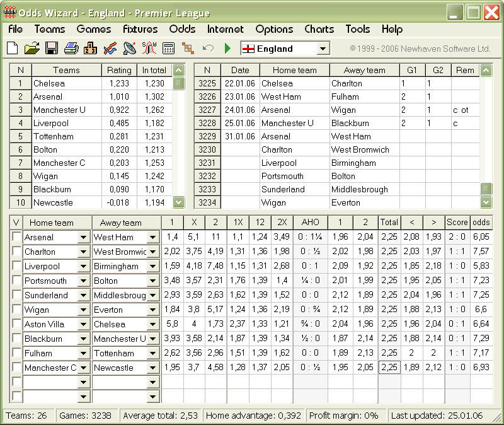The height and width of the screenshot is (425, 504).
Task: Select the Total cell in Manchester C row
Action: click(389, 367)
